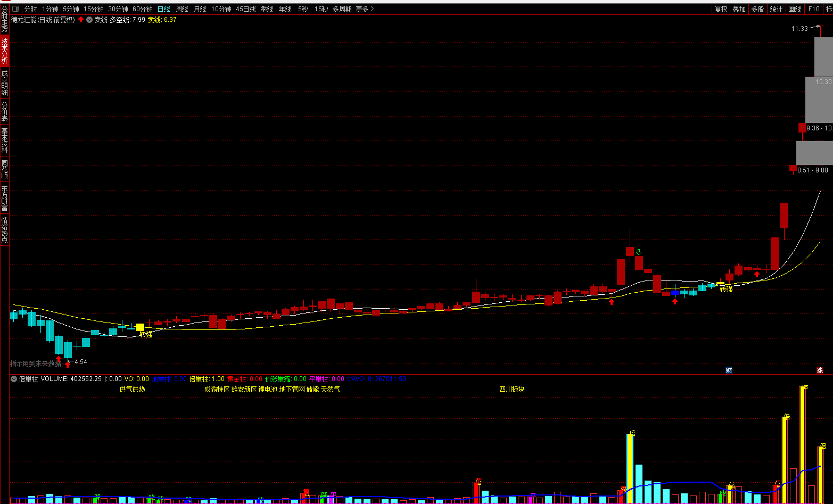Click the red buy arrow at 4.54 low
The width and height of the screenshot is (833, 504).
point(68,365)
